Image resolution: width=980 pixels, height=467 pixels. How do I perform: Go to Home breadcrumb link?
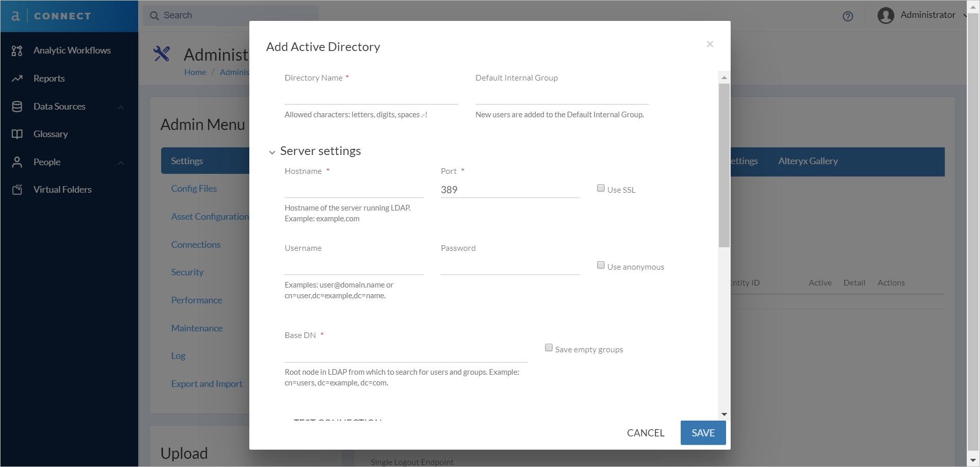pyautogui.click(x=195, y=72)
